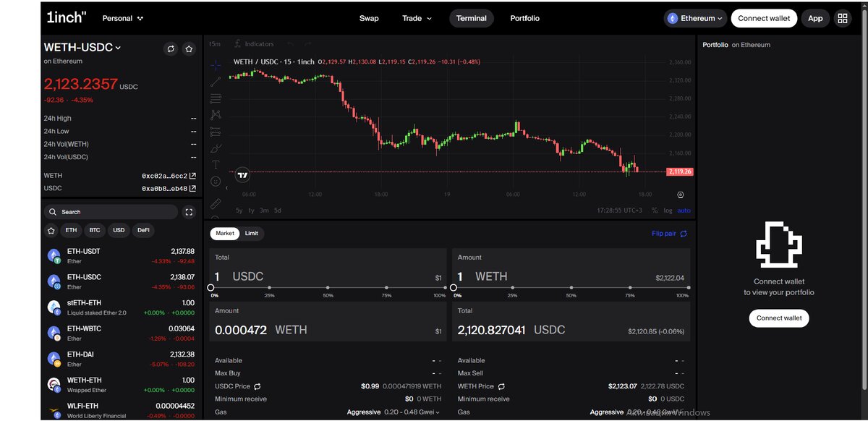Toggle log scale on chart
Image resolution: width=868 pixels, height=421 pixels.
[x=668, y=210]
